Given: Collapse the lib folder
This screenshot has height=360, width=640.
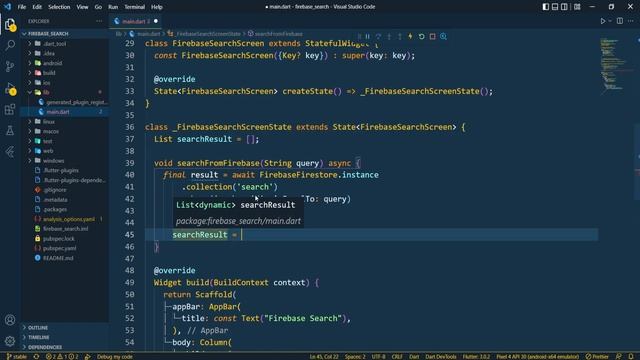Looking at the screenshot, I should pyautogui.click(x=65, y=92).
